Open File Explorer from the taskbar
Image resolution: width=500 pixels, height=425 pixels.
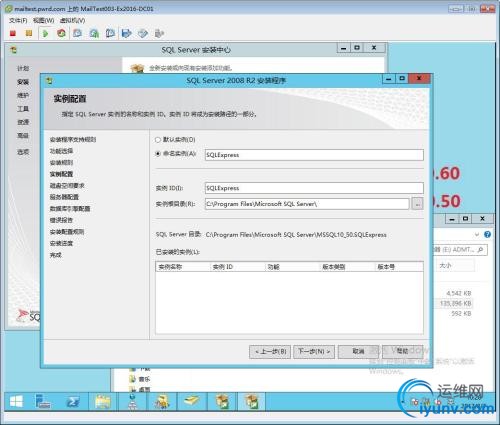[x=103, y=402]
